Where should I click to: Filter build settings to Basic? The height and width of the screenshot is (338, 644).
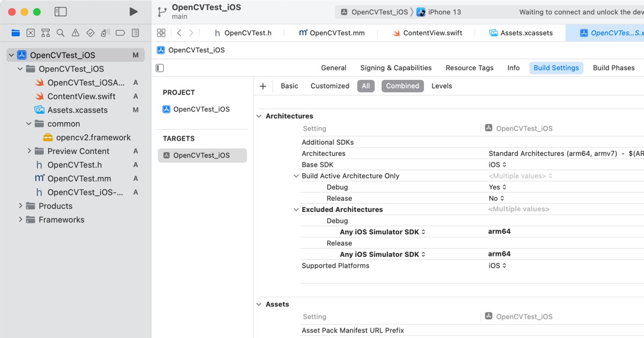289,86
